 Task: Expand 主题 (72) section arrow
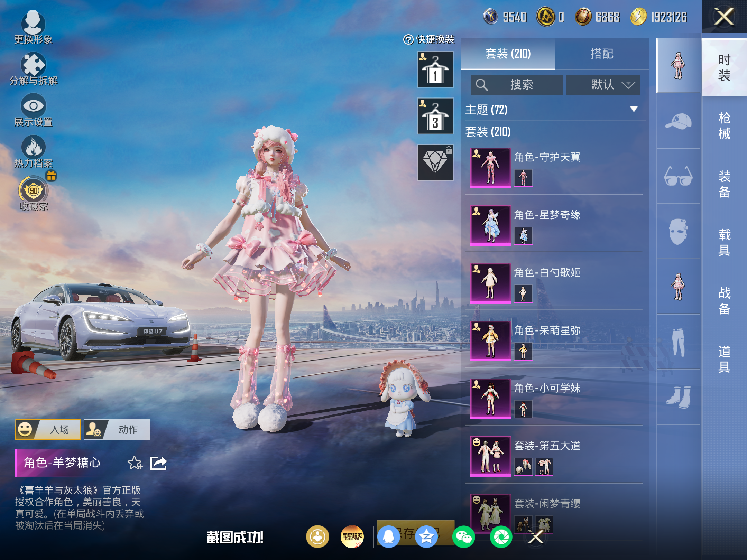click(x=634, y=109)
